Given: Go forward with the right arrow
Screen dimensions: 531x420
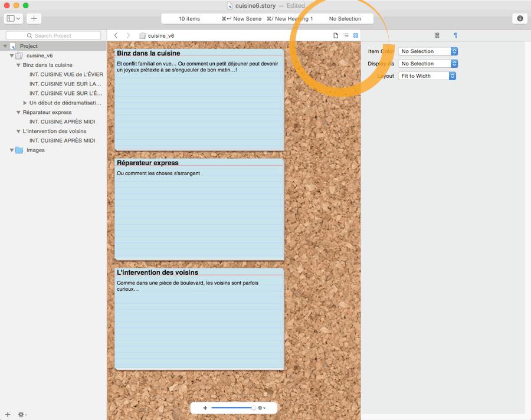Looking at the screenshot, I should tap(128, 35).
